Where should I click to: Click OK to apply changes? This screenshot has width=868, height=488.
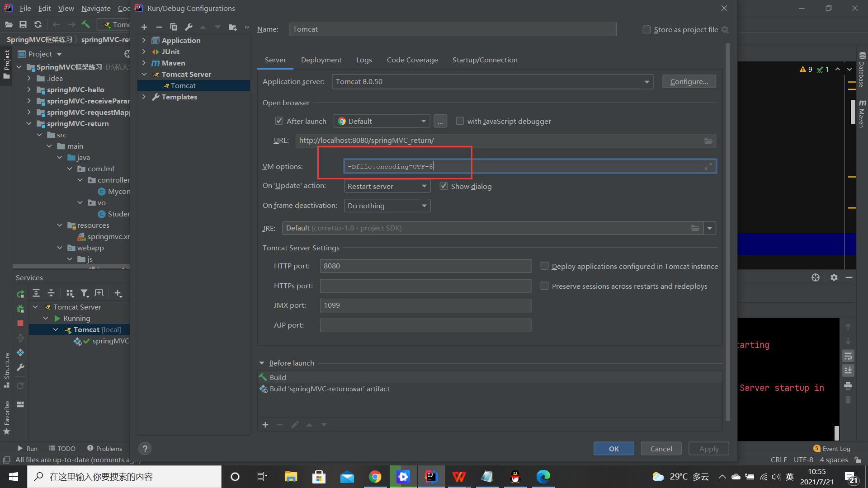coord(613,448)
